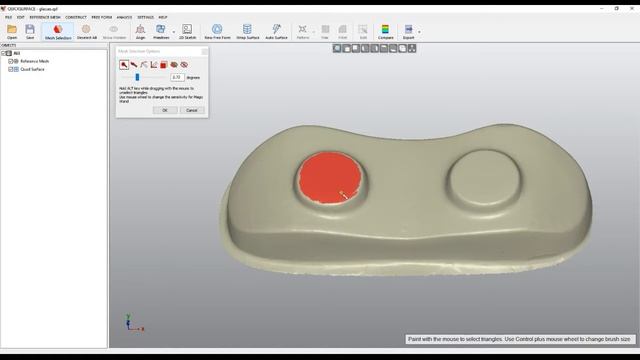Pick the angle-based selection mode icon
Image resolution: width=640 pixels, height=360 pixels.
click(x=154, y=64)
